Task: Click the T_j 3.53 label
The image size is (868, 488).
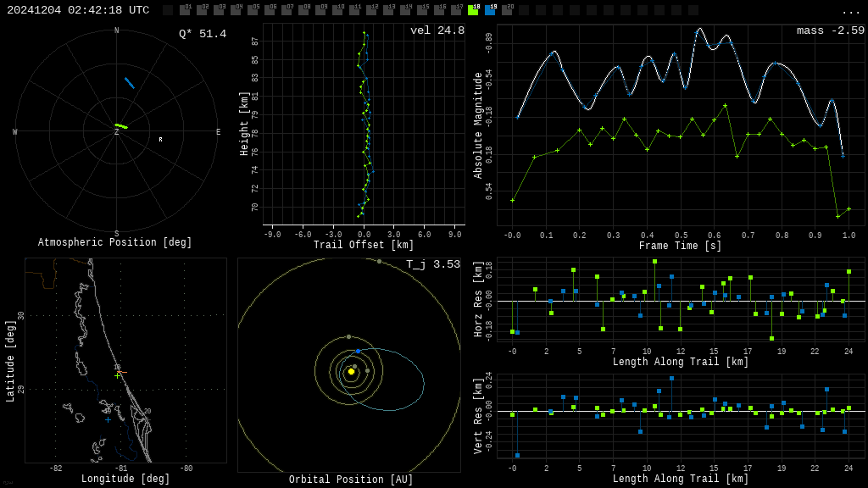Action: pos(433,264)
